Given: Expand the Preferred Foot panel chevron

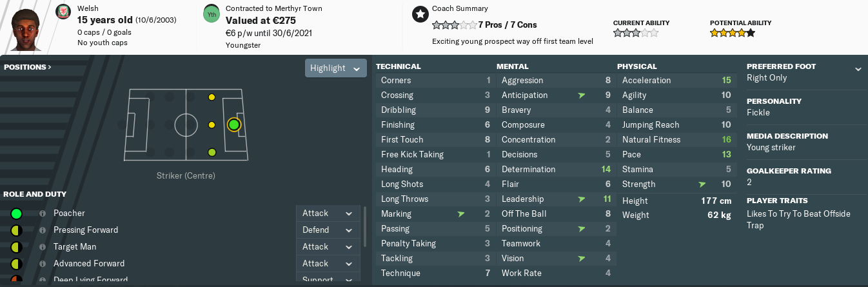Looking at the screenshot, I should click(858, 69).
